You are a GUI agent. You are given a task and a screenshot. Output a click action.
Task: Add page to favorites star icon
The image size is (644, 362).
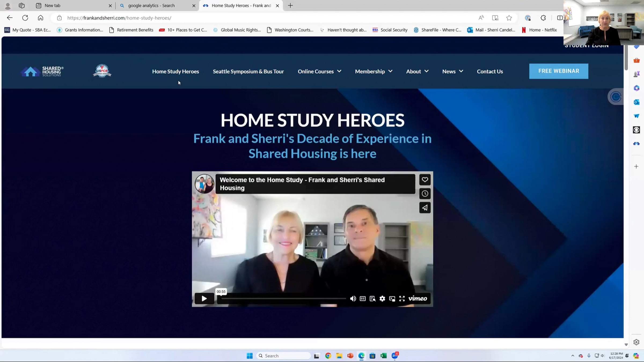(509, 18)
